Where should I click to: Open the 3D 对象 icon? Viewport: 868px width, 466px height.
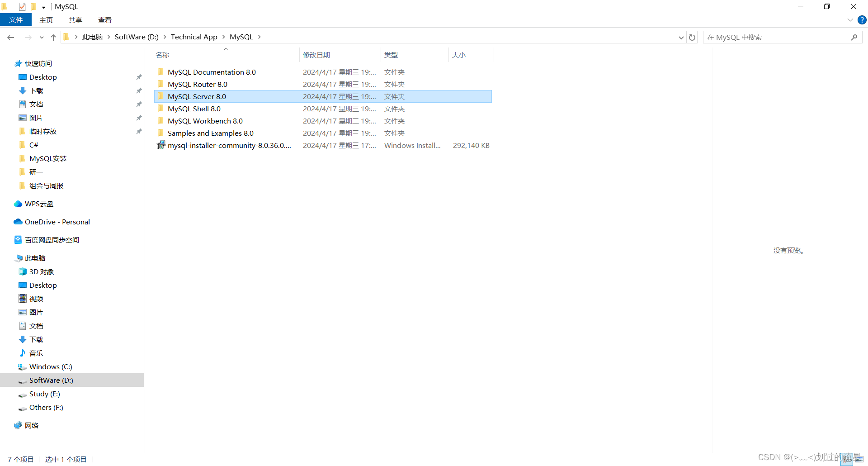23,271
